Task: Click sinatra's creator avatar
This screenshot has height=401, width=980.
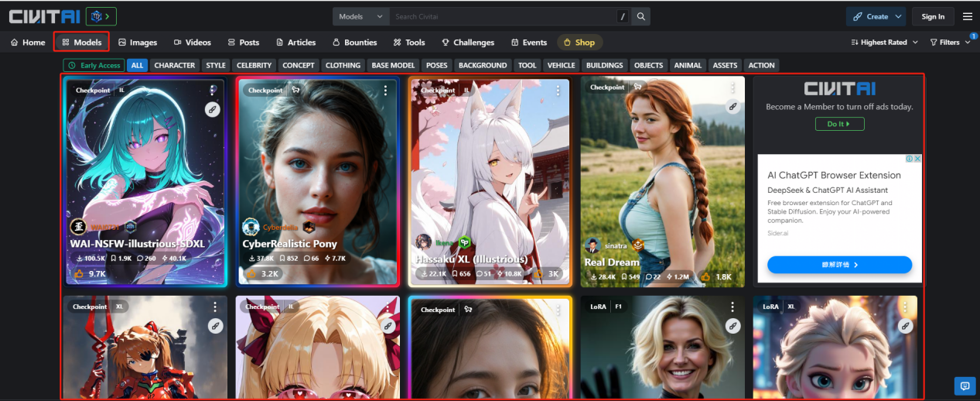Action: click(x=592, y=245)
